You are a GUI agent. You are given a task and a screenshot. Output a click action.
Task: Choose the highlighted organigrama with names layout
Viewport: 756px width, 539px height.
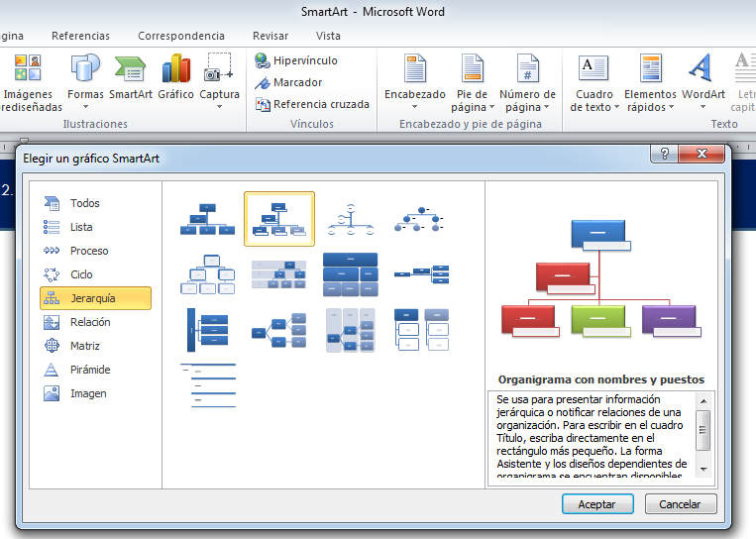tap(279, 219)
